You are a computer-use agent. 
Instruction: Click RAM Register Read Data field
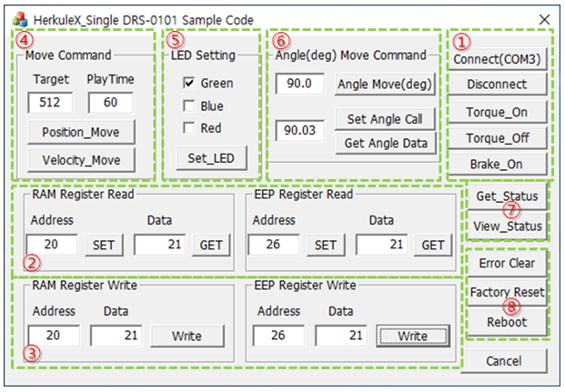pyautogui.click(x=160, y=245)
